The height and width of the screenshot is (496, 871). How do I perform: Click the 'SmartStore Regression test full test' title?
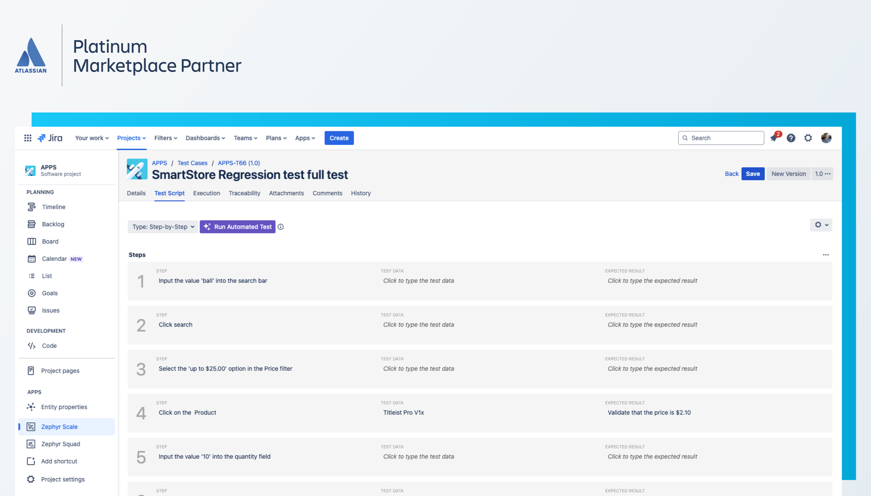[250, 174]
